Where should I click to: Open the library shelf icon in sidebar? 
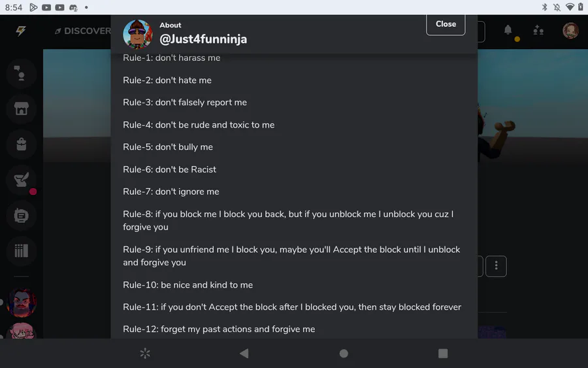click(21, 250)
